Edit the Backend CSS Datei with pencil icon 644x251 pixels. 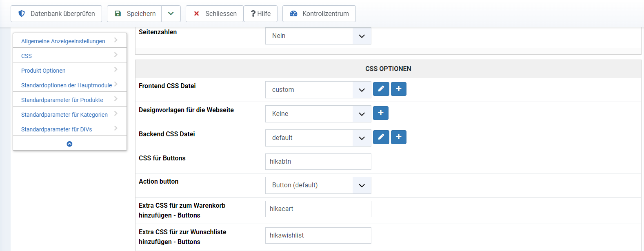[381, 137]
